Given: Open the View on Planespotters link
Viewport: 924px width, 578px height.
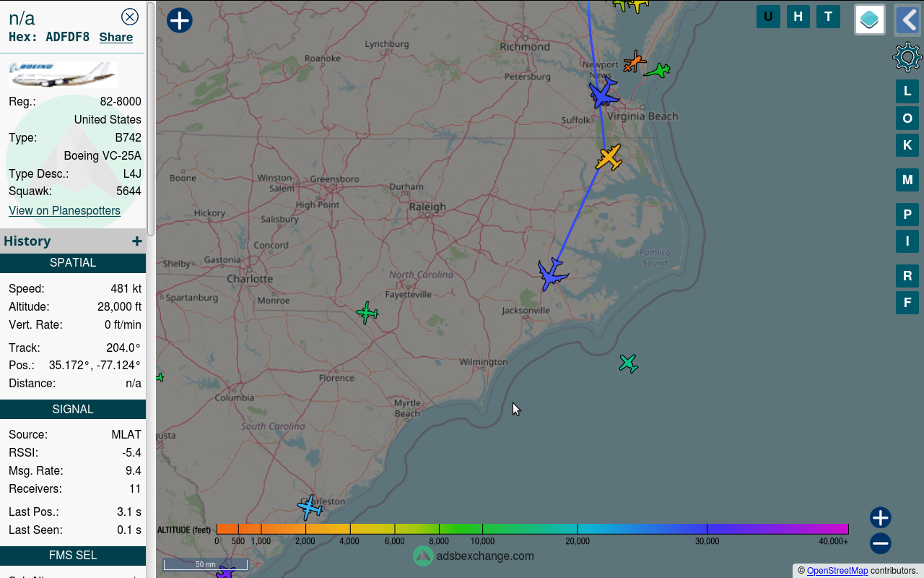Looking at the screenshot, I should [64, 210].
